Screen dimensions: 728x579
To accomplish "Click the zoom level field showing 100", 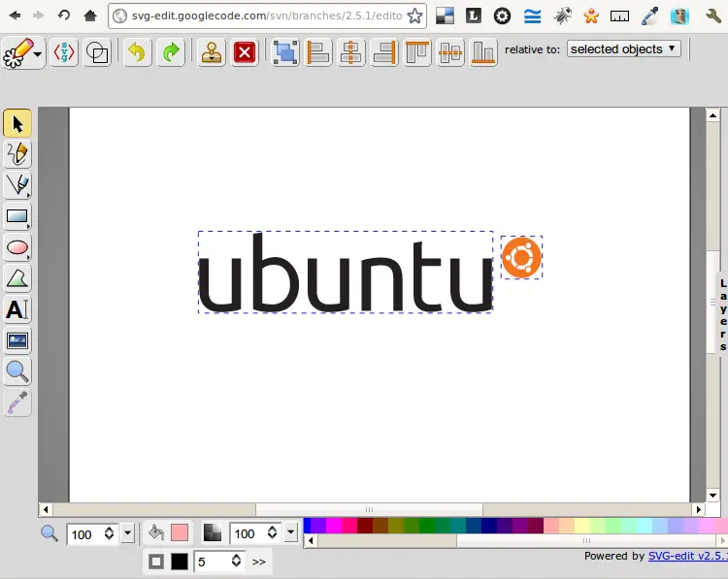I will 84,535.
